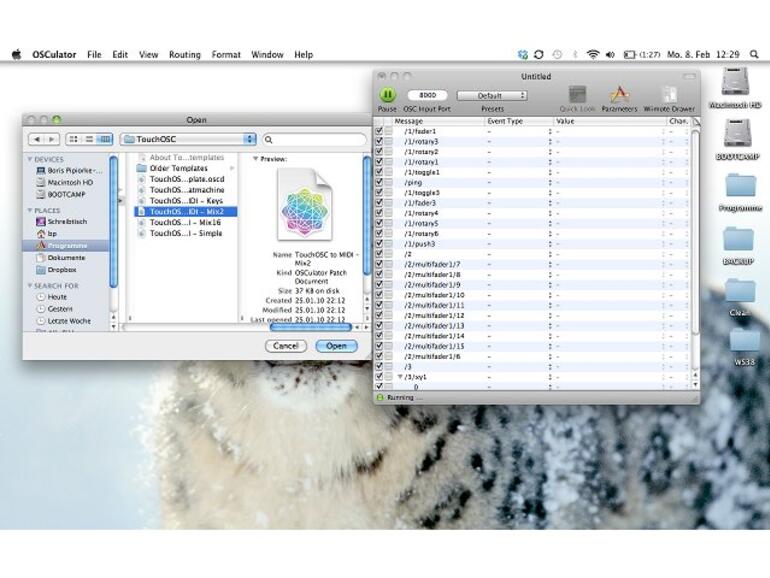Go back in the Open dialog
Image resolution: width=770 pixels, height=578 pixels.
[x=36, y=139]
